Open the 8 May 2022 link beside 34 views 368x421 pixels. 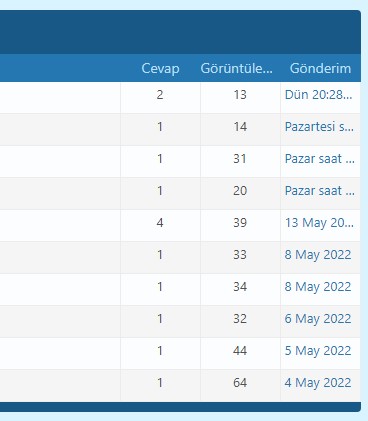coord(318,287)
